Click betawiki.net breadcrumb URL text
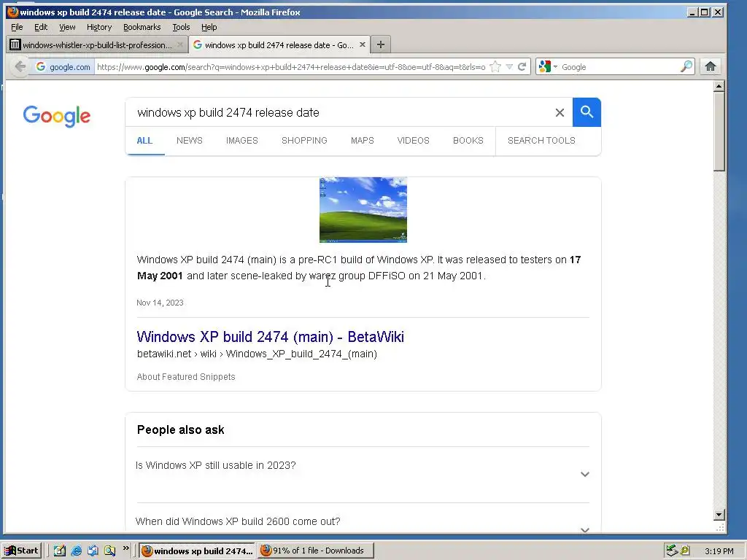The width and height of the screenshot is (747, 560). tap(257, 354)
